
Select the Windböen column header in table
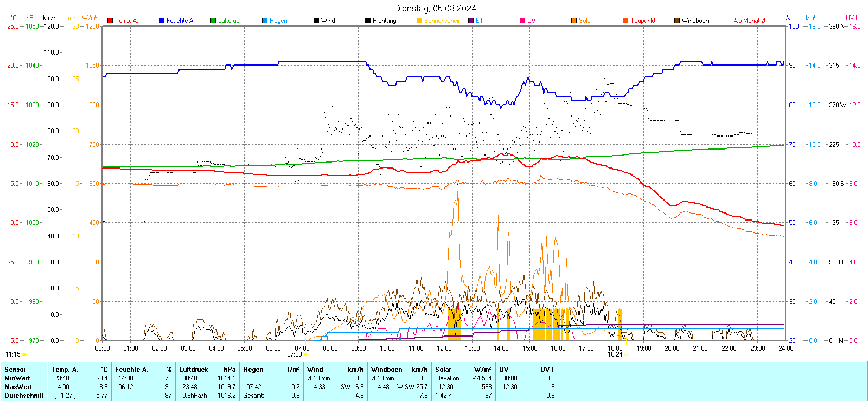coord(386,370)
